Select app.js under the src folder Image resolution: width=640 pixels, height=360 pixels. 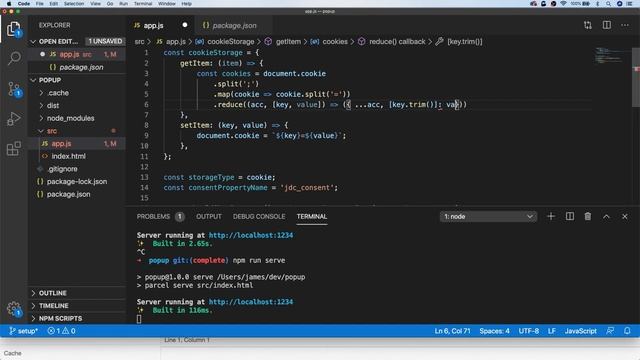click(77, 144)
